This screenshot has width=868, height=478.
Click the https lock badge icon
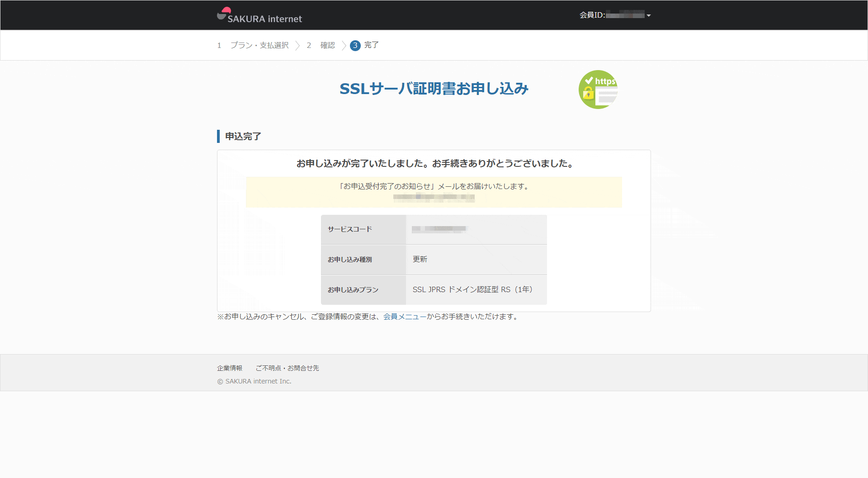point(598,90)
